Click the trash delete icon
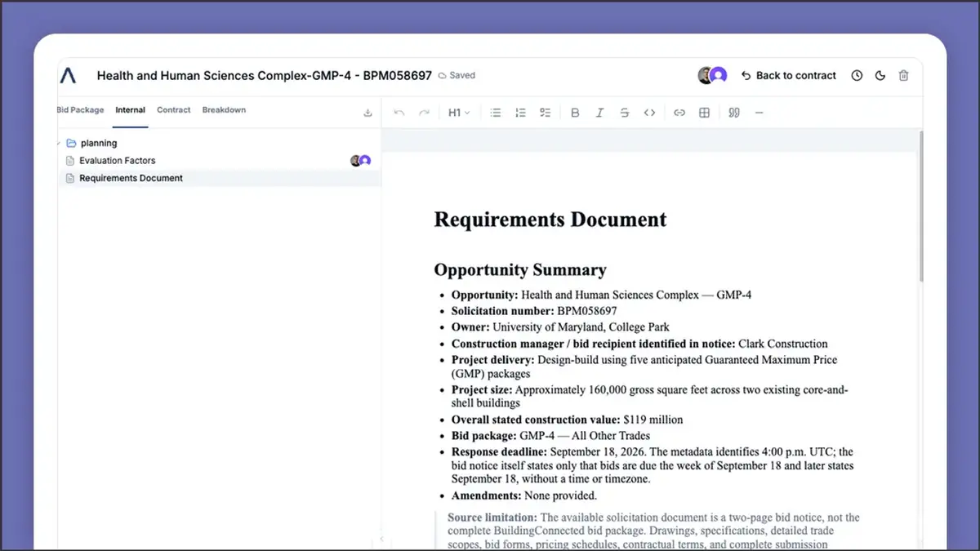Image resolution: width=980 pixels, height=551 pixels. (x=904, y=75)
